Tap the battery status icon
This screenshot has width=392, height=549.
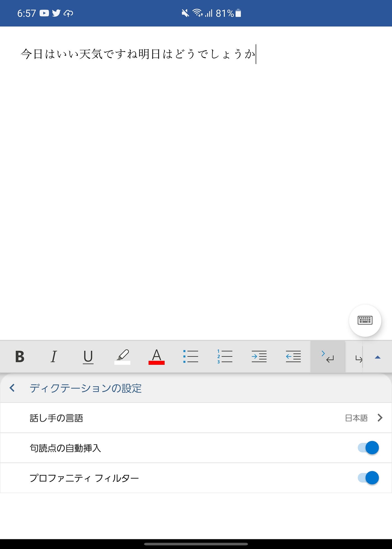(238, 13)
